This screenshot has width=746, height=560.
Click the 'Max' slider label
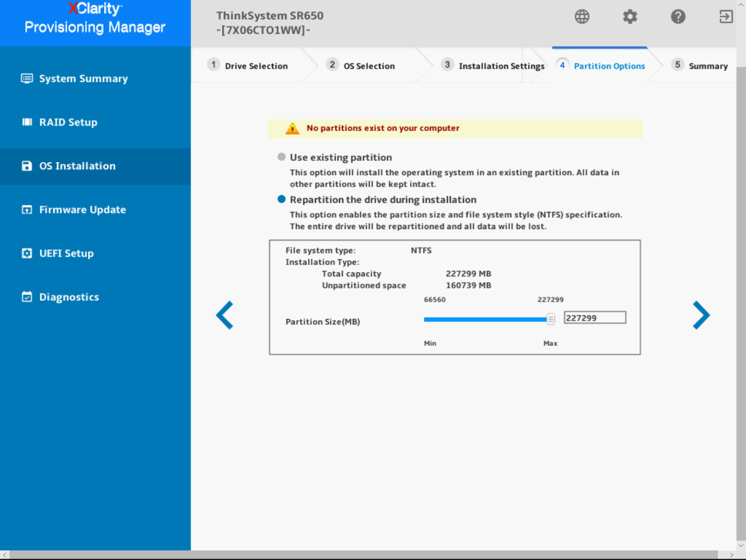tap(550, 343)
